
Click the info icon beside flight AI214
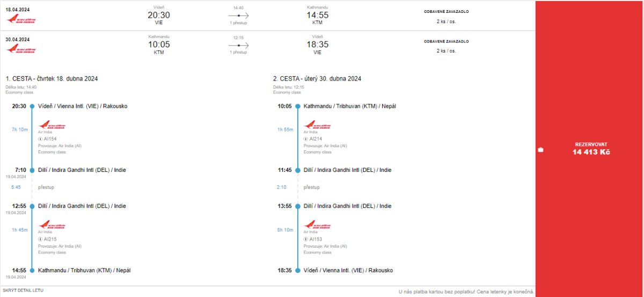(x=306, y=139)
